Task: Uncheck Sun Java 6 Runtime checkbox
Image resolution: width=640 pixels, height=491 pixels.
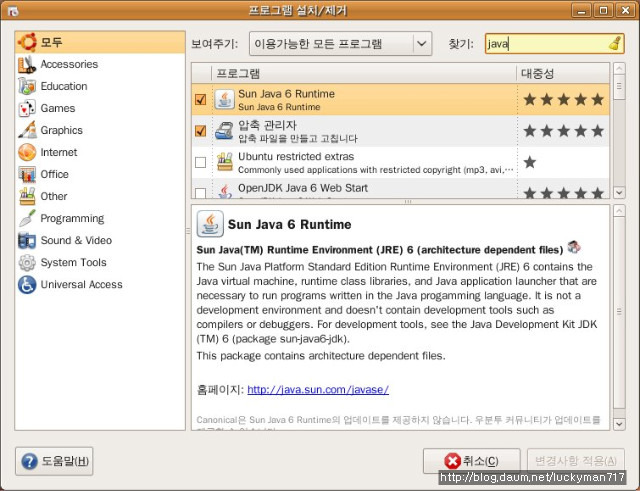Action: pos(200,99)
